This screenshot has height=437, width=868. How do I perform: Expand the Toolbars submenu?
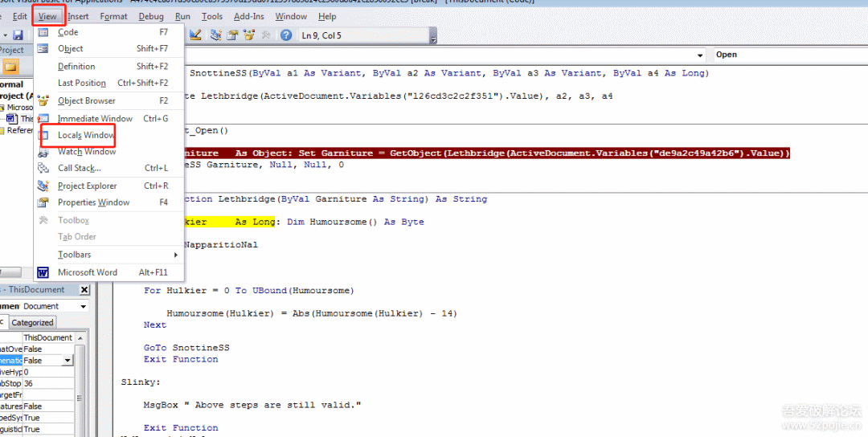(109, 255)
